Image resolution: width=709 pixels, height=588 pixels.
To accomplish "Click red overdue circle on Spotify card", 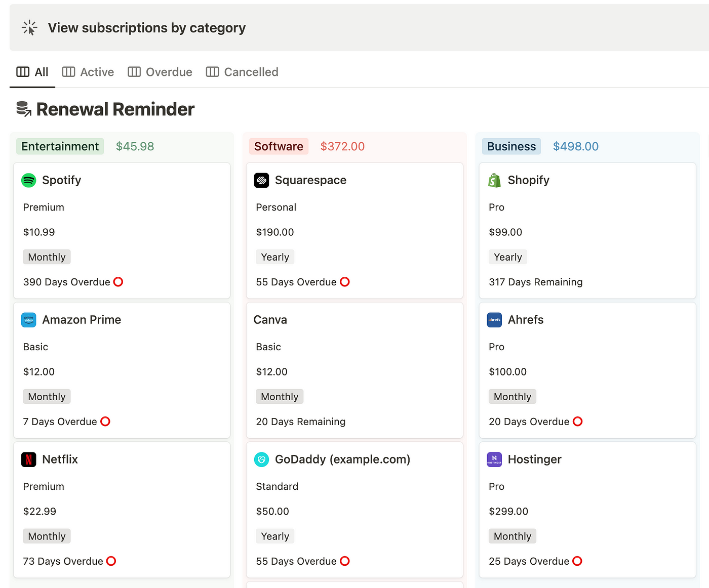I will click(x=119, y=282).
